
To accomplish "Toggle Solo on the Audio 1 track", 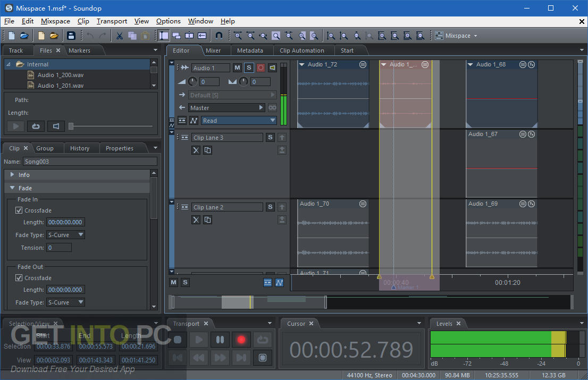I will [x=249, y=68].
